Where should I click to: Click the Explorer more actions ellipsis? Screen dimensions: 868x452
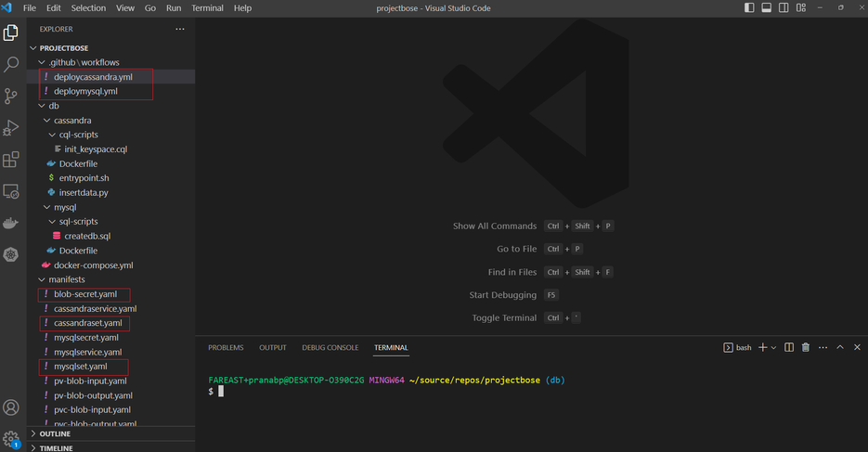[x=180, y=29]
